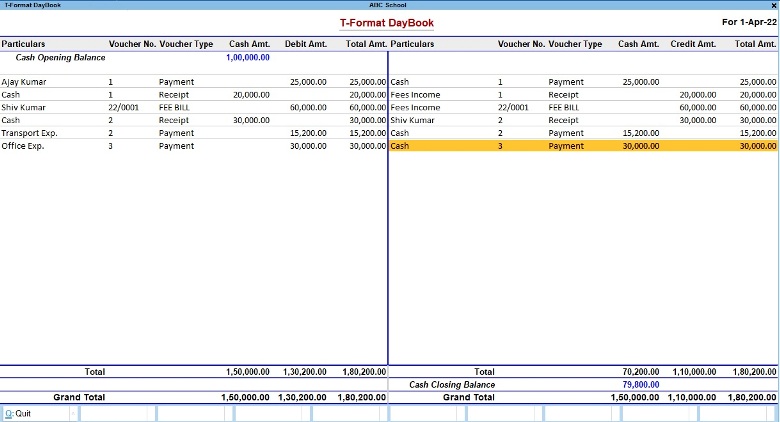The width and height of the screenshot is (780, 422).
Task: Click right-side FEE BILL voucher type
Action: click(564, 107)
